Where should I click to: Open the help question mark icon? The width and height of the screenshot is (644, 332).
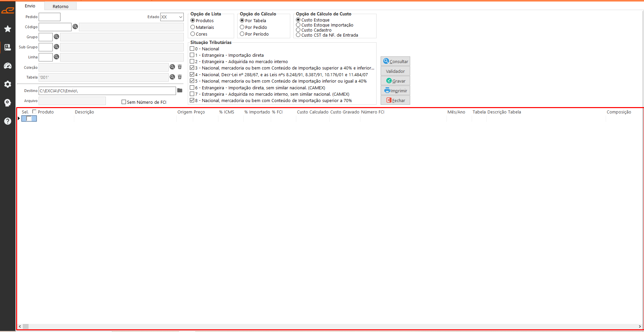coord(8,121)
